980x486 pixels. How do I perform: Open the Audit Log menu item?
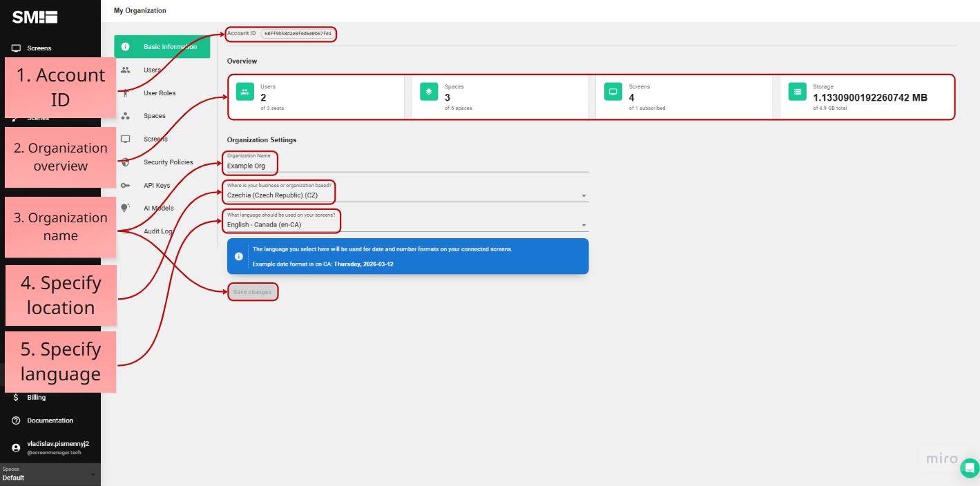(x=157, y=231)
